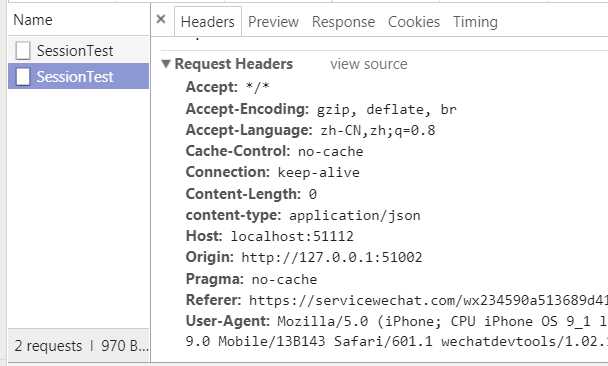The image size is (608, 366).
Task: Click the view source link
Action: [x=369, y=64]
